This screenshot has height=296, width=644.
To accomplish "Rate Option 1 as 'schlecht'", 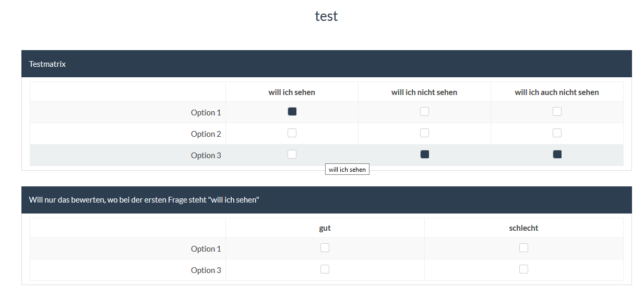I will tap(523, 248).
